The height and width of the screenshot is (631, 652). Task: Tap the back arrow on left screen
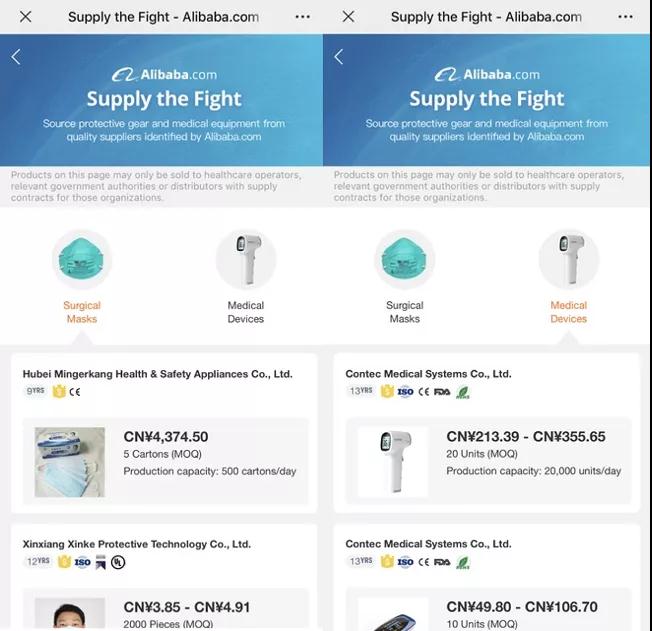tap(16, 57)
